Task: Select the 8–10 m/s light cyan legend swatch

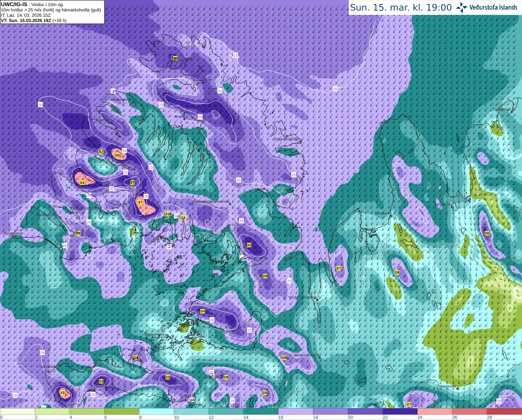Action: click(x=157, y=411)
